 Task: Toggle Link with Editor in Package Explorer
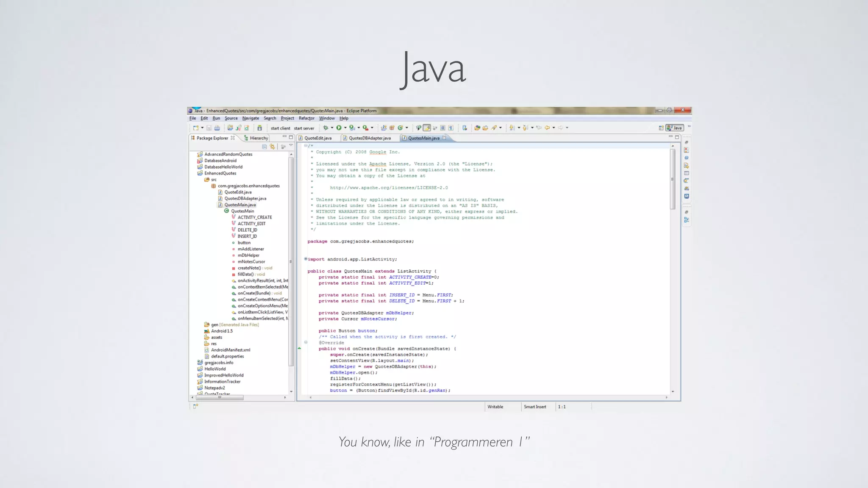[x=272, y=147]
